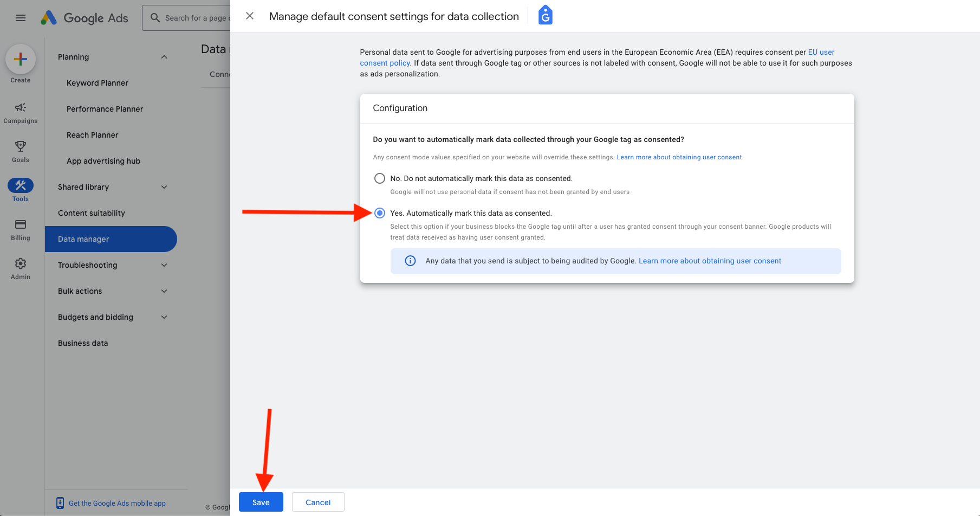Screen dimensions: 980x516
Task: Close the consent settings panel
Action: coord(250,16)
